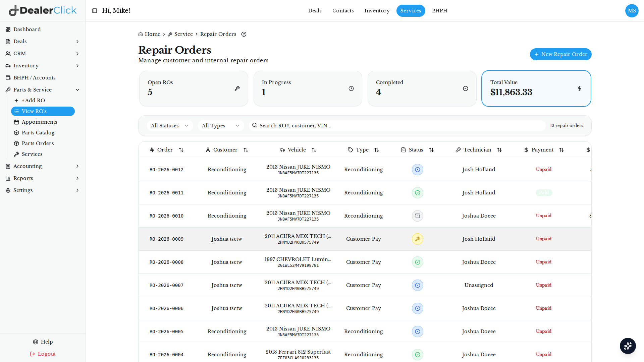Image resolution: width=644 pixels, height=362 pixels.
Task: Open Services under Parts & Service
Action: pyautogui.click(x=43, y=154)
